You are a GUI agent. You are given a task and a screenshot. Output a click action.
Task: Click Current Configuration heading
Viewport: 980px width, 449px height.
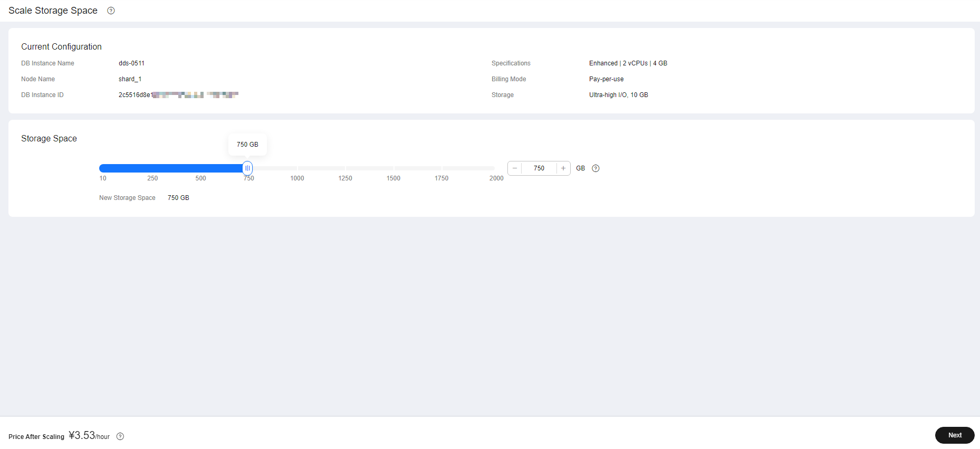(x=61, y=46)
